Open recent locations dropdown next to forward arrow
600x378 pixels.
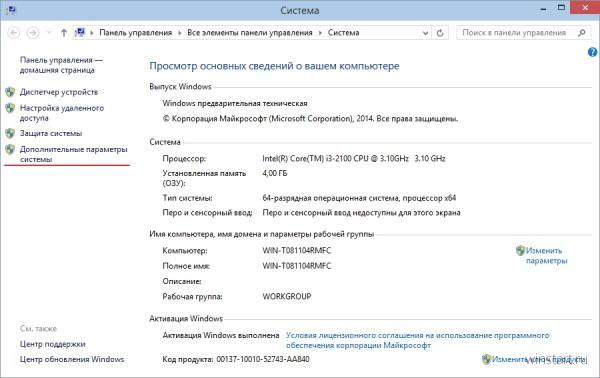(x=49, y=33)
